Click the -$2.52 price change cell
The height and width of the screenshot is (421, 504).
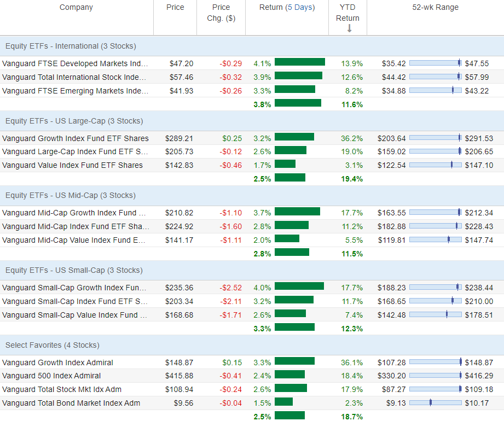(230, 288)
